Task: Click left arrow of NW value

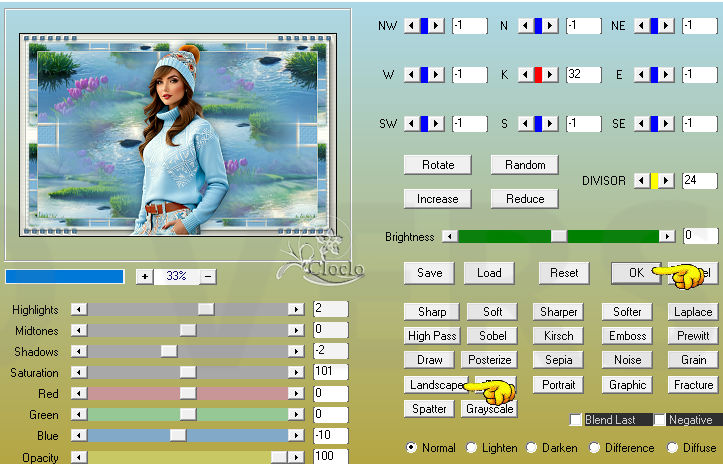Action: [411, 26]
